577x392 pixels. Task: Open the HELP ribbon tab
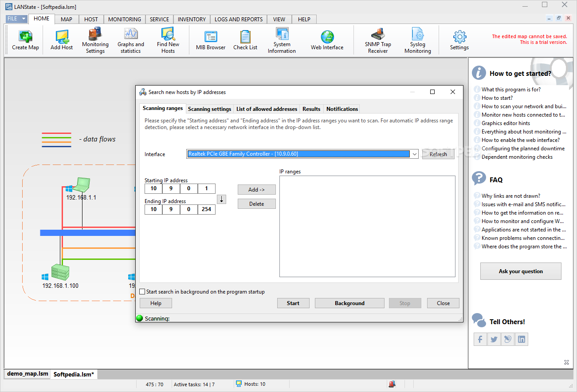(x=304, y=19)
